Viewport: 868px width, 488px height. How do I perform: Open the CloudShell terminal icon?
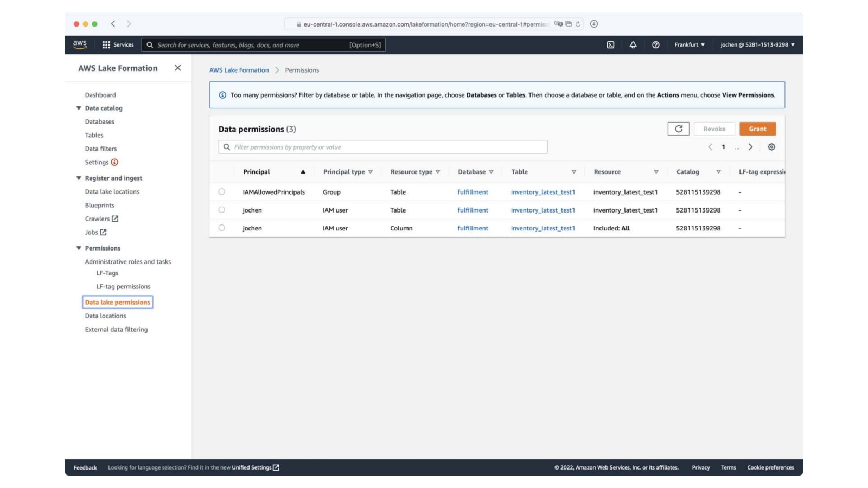(610, 45)
